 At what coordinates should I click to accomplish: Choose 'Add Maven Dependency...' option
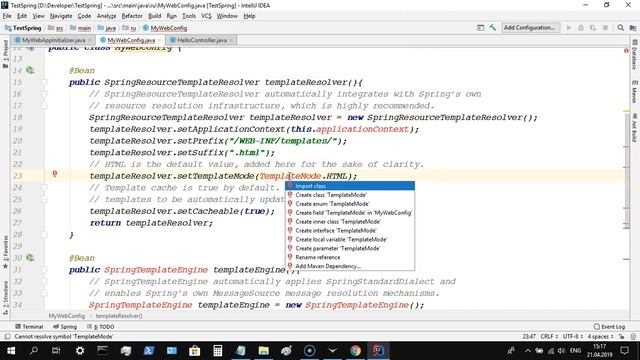point(350,266)
